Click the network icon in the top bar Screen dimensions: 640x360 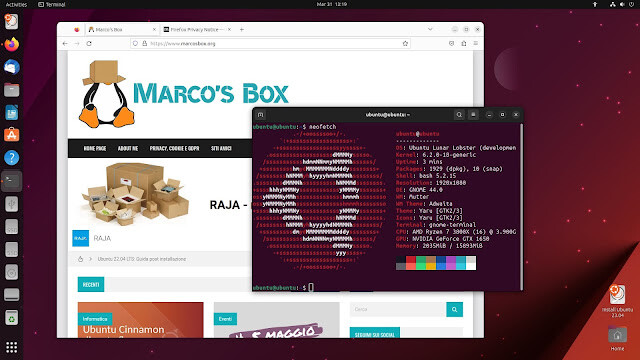(612, 4)
